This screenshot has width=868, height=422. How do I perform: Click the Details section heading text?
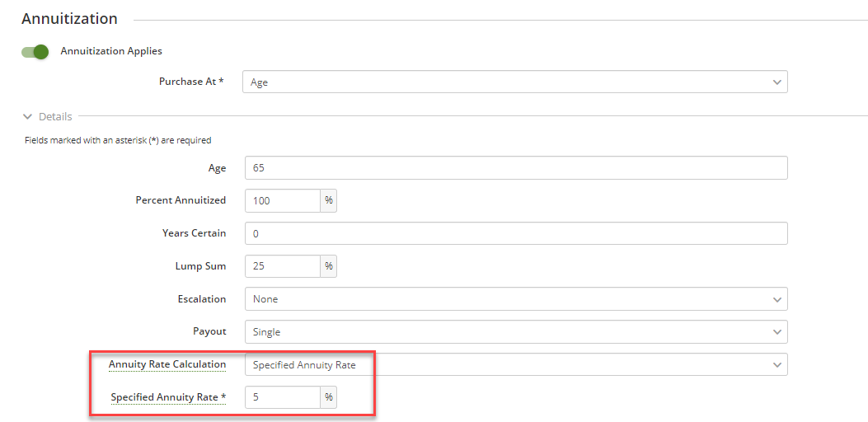[55, 117]
